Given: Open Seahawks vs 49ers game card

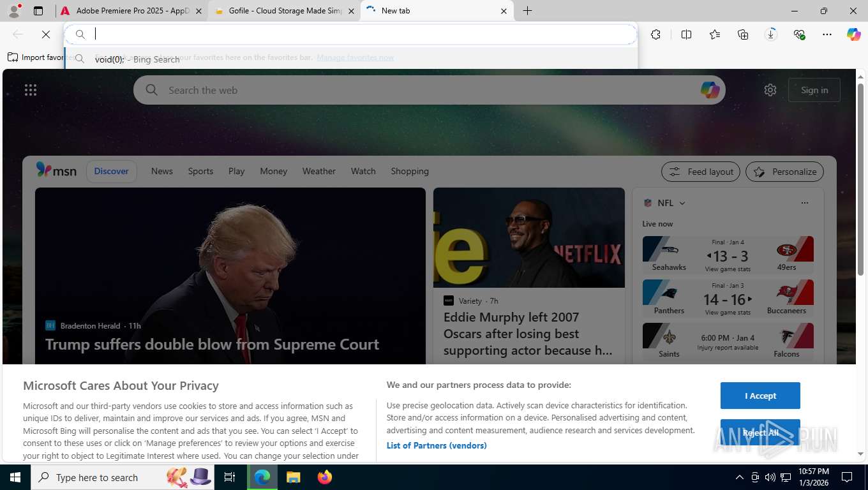Looking at the screenshot, I should tap(728, 254).
